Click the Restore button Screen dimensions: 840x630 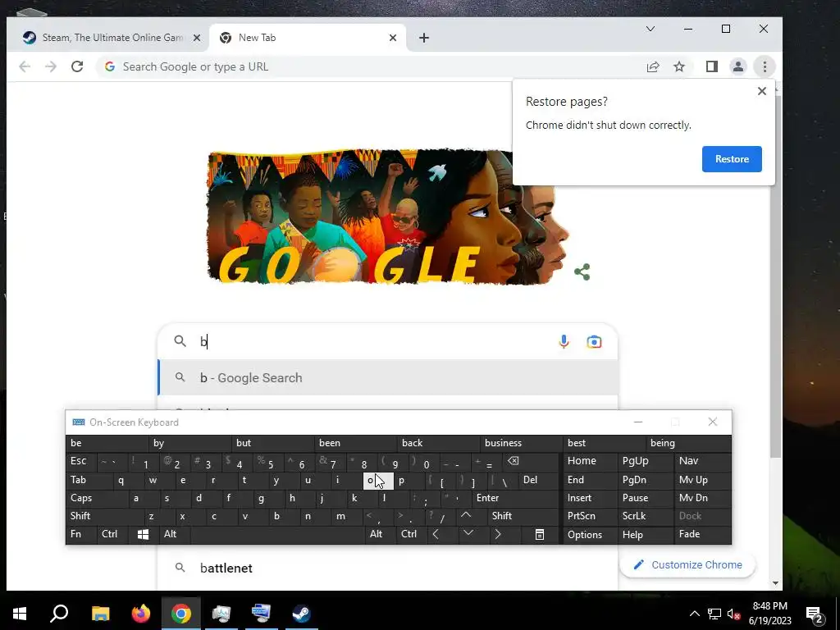[x=732, y=159]
